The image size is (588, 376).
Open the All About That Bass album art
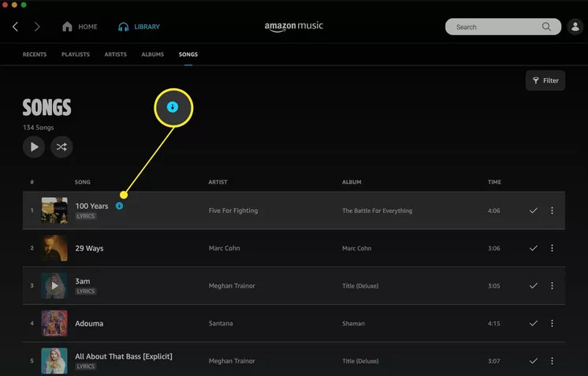pos(54,361)
